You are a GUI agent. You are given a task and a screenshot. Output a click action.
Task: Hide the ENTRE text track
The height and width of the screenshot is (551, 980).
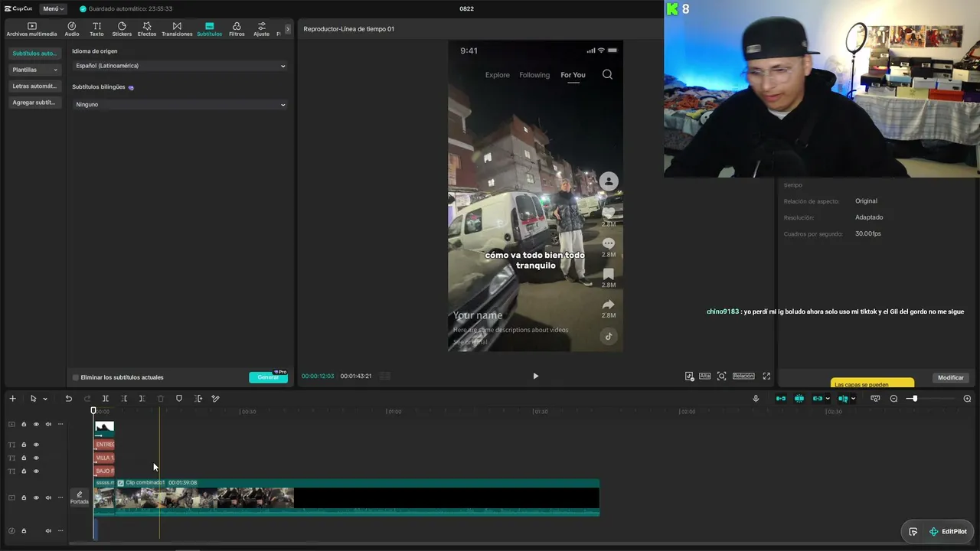pos(36,445)
